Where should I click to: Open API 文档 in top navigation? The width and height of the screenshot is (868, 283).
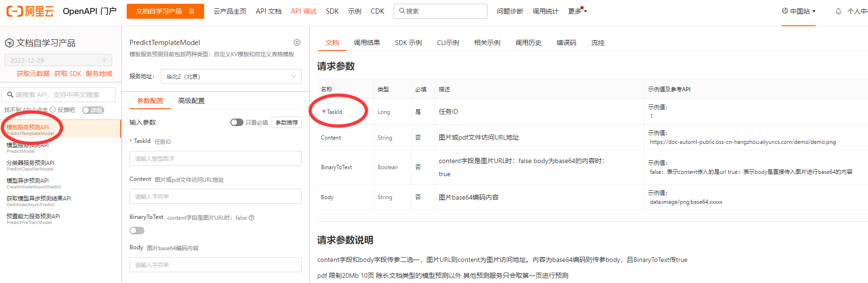point(268,11)
